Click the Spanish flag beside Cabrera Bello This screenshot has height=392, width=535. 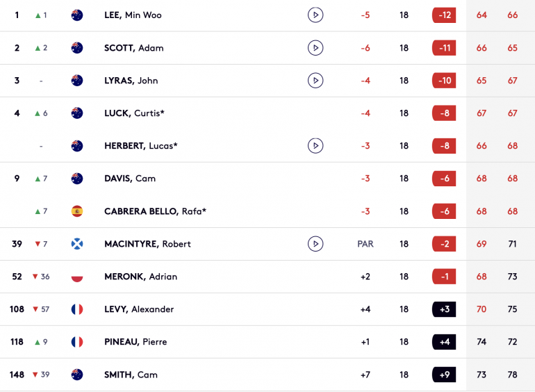click(77, 211)
